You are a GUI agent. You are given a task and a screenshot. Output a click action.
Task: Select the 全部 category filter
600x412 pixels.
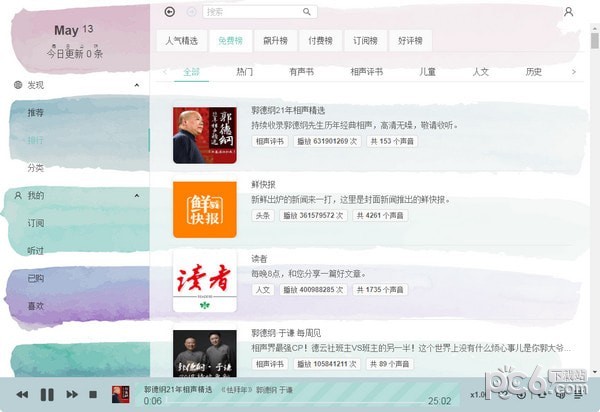coord(191,72)
